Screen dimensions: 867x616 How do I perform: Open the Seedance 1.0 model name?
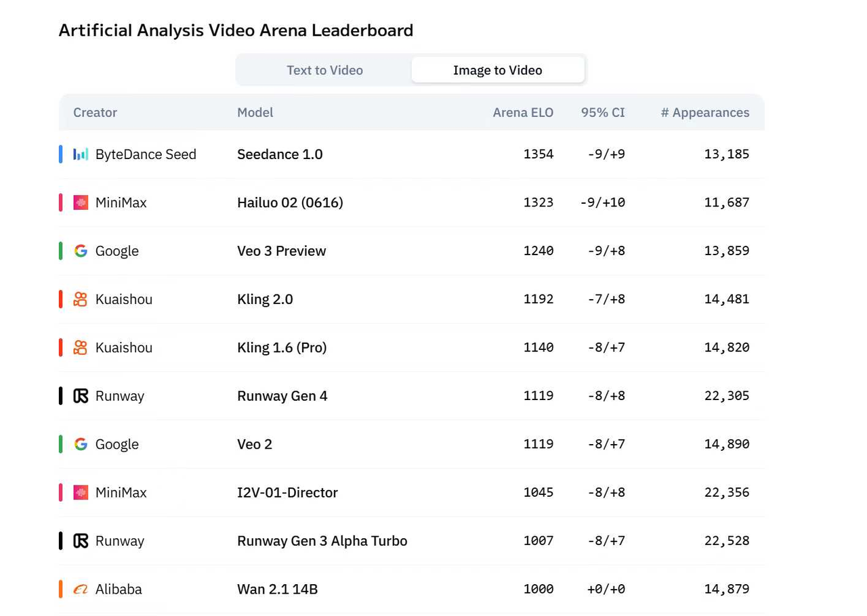tap(280, 154)
